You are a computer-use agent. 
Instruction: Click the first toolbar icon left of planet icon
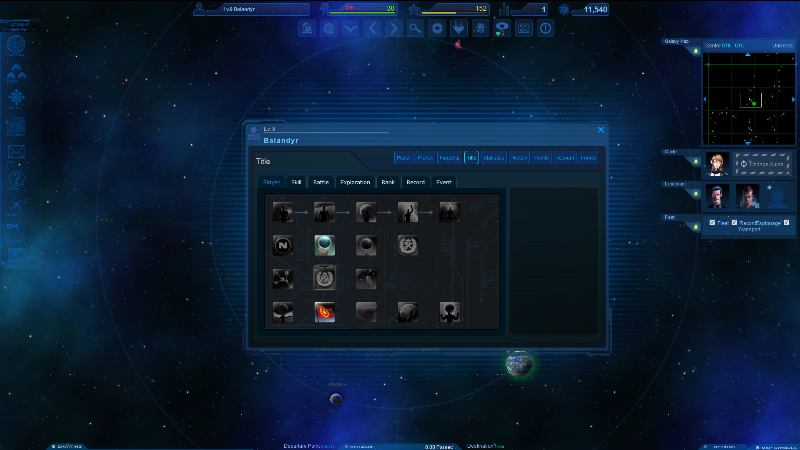tap(307, 28)
